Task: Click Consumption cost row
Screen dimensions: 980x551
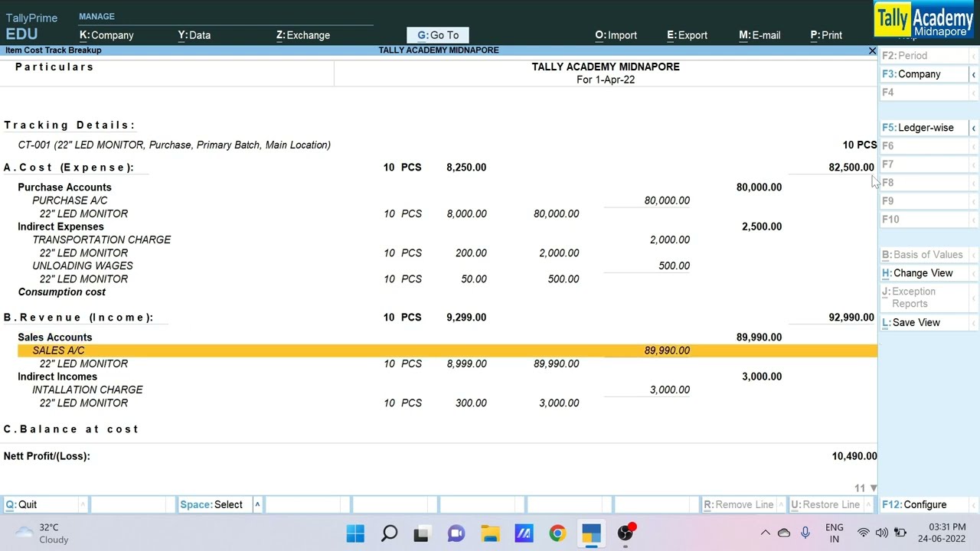Action: coord(447,292)
